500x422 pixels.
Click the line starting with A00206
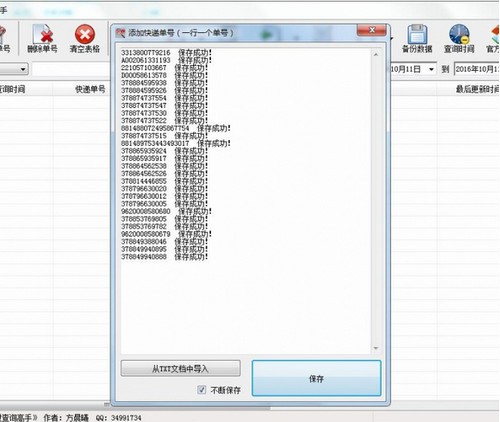pyautogui.click(x=166, y=60)
